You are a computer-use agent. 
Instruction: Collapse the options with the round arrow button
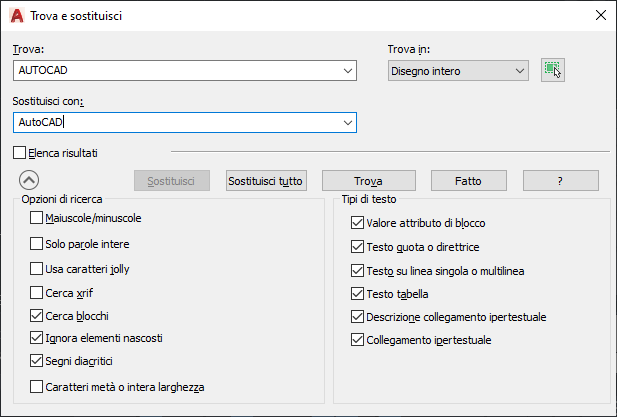pos(29,181)
